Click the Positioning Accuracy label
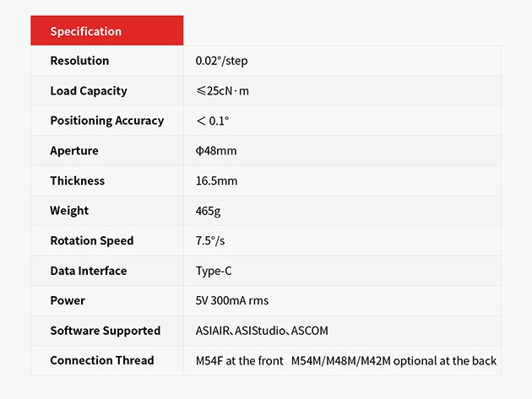Viewport: 532px width, 399px height. click(x=106, y=121)
